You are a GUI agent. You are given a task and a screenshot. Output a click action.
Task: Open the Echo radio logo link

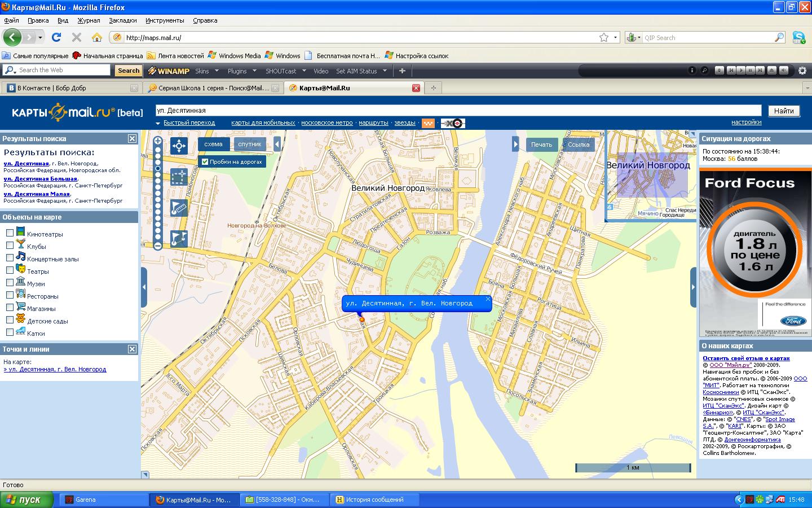pyautogui.click(x=453, y=123)
